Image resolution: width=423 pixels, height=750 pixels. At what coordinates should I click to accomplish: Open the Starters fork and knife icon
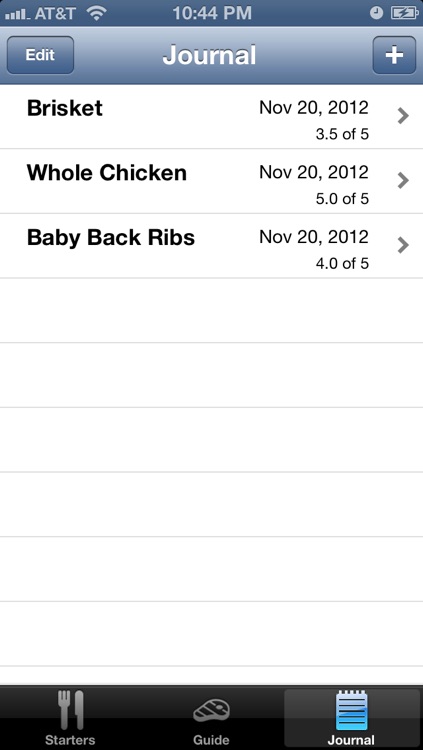point(70,709)
